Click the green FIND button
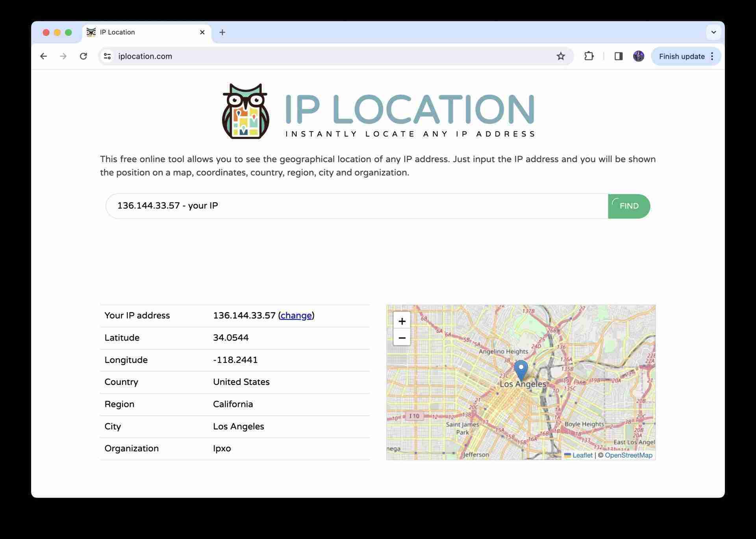756x539 pixels. (629, 206)
